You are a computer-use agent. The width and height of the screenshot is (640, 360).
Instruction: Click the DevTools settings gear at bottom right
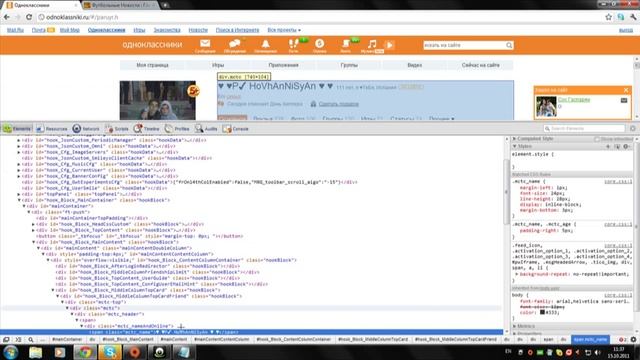click(633, 339)
